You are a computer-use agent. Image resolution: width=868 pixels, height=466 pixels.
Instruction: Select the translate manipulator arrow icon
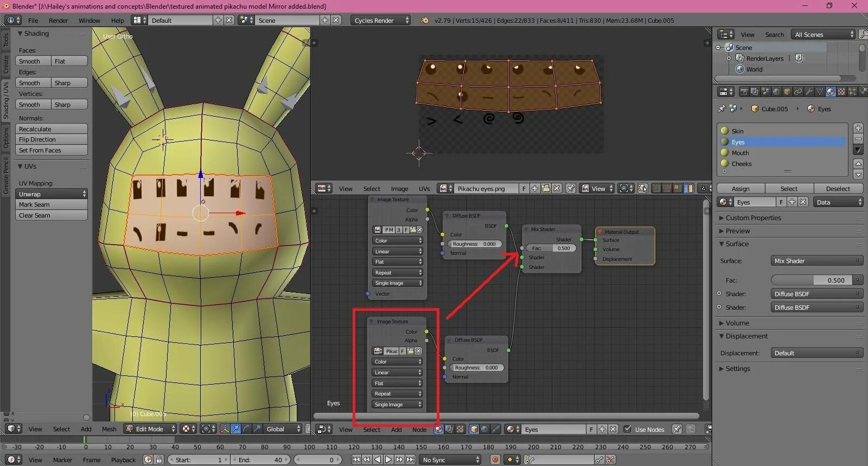pos(235,429)
